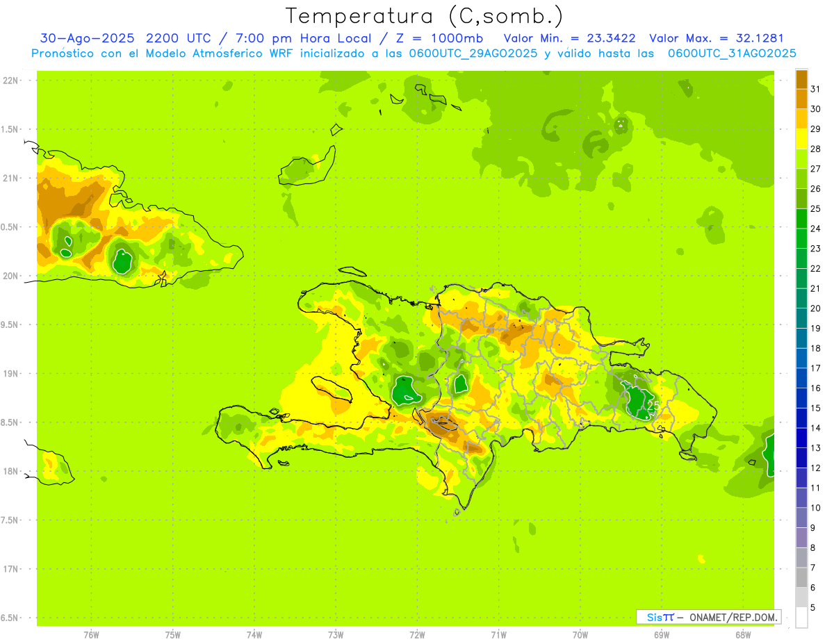Pick the color bar segment between 30 and 31
This screenshot has height=644, width=834.
tap(801, 99)
